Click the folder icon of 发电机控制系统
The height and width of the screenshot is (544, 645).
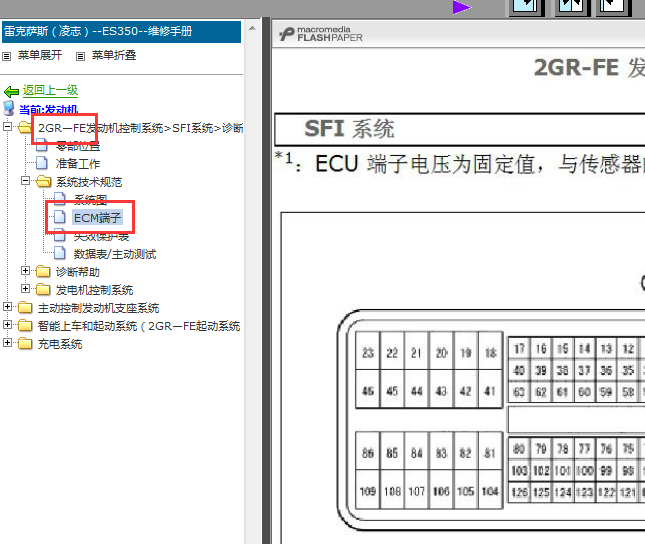click(x=43, y=290)
